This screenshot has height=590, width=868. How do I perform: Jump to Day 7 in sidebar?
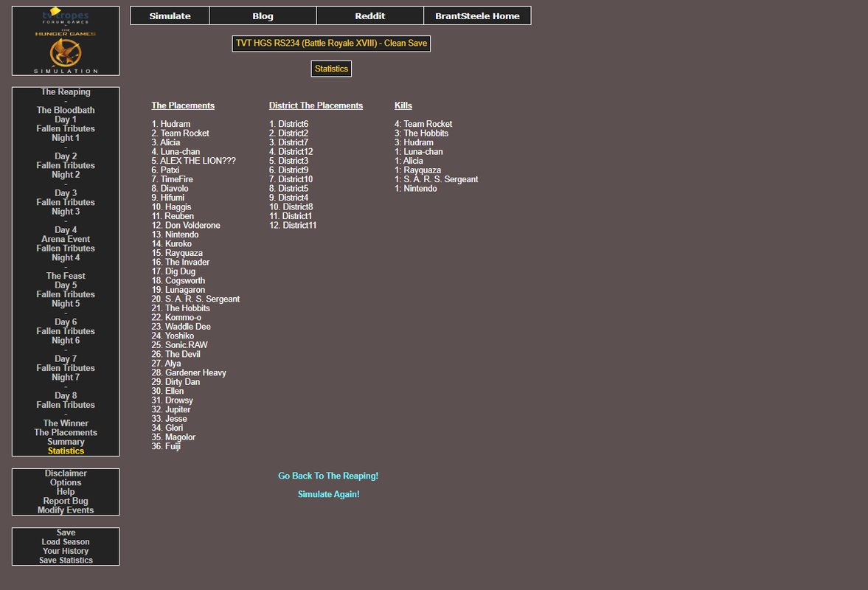[66, 358]
